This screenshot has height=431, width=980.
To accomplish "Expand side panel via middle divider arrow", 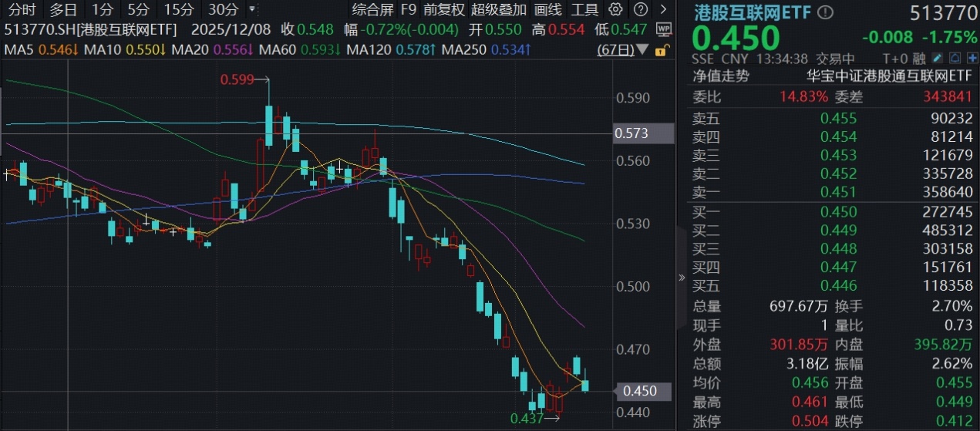I will point(681,278).
